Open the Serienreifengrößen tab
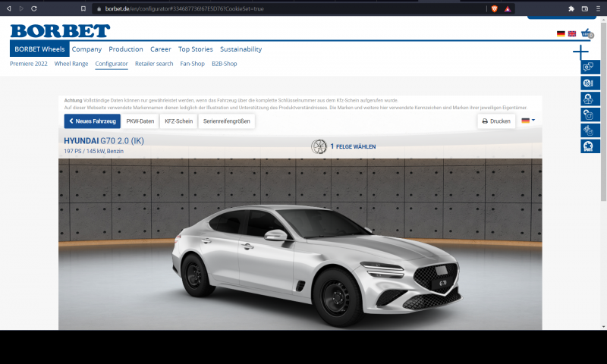Image resolution: width=607 pixels, height=364 pixels. pyautogui.click(x=226, y=121)
